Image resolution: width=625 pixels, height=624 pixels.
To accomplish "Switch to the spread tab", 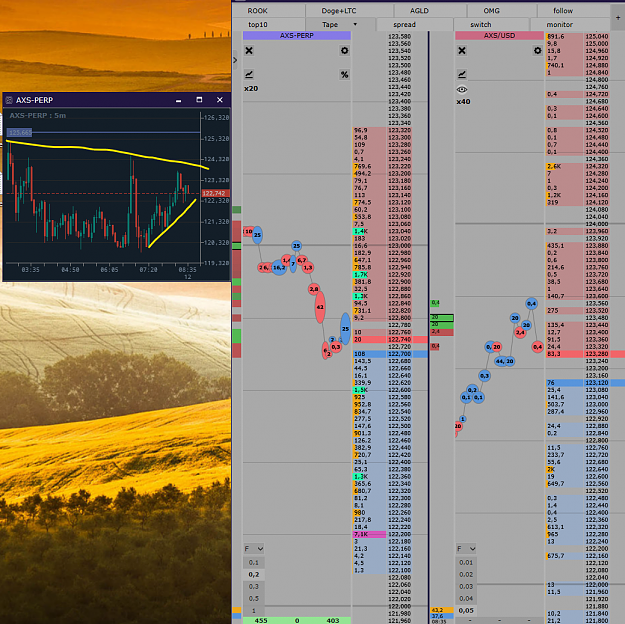I will [x=415, y=24].
